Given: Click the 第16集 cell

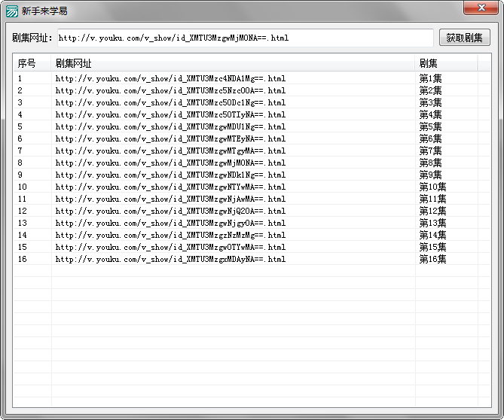Looking at the screenshot, I should tap(432, 259).
